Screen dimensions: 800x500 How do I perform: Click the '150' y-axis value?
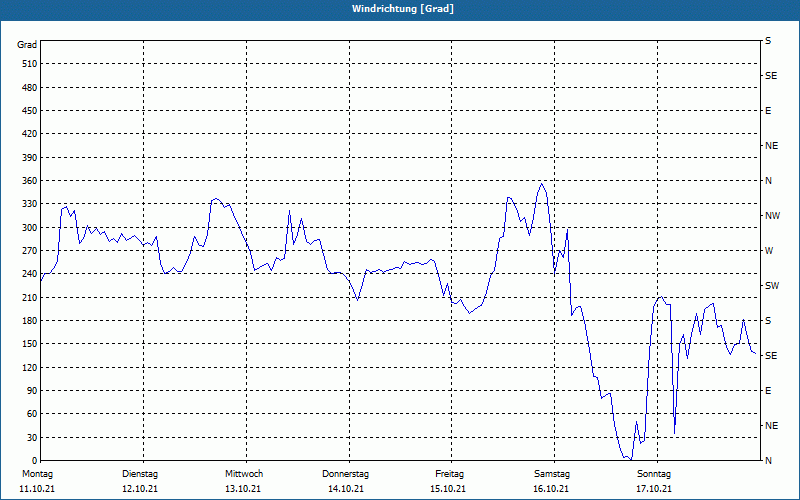(30, 344)
